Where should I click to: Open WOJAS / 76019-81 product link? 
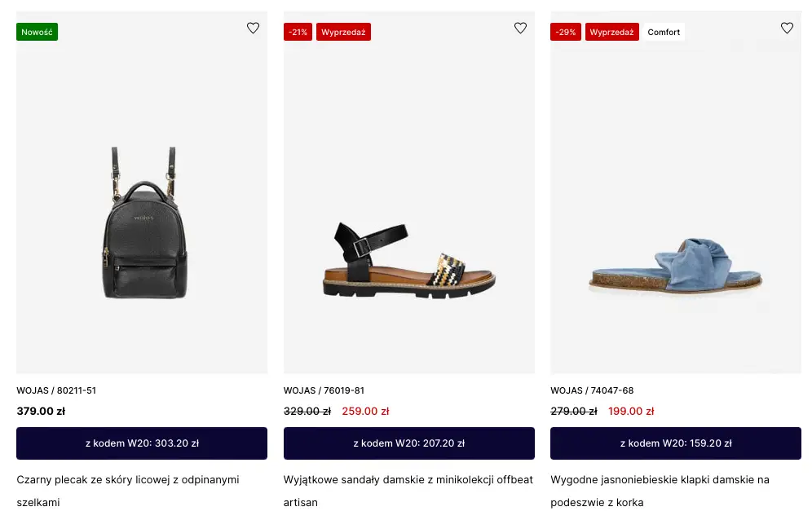pos(324,390)
